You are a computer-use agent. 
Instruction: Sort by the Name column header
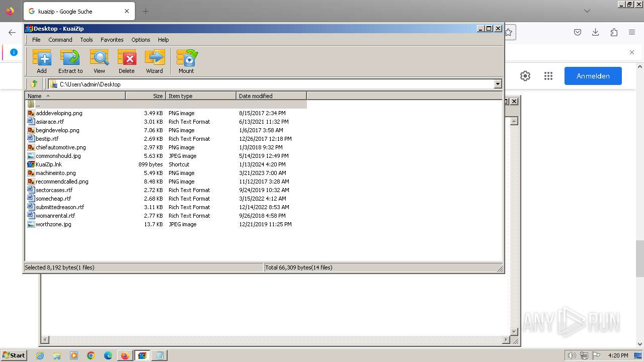click(75, 96)
